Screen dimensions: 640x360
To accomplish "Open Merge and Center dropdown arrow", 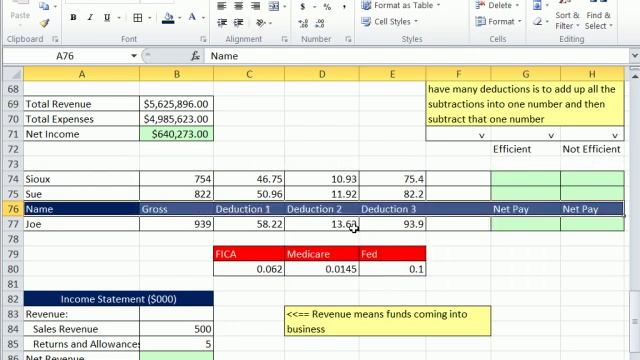I will pyautogui.click(x=284, y=6).
